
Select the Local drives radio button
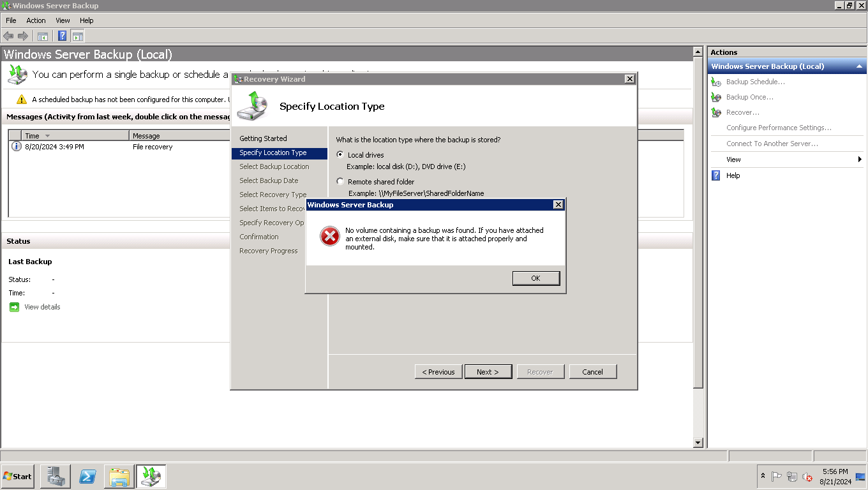pos(340,155)
